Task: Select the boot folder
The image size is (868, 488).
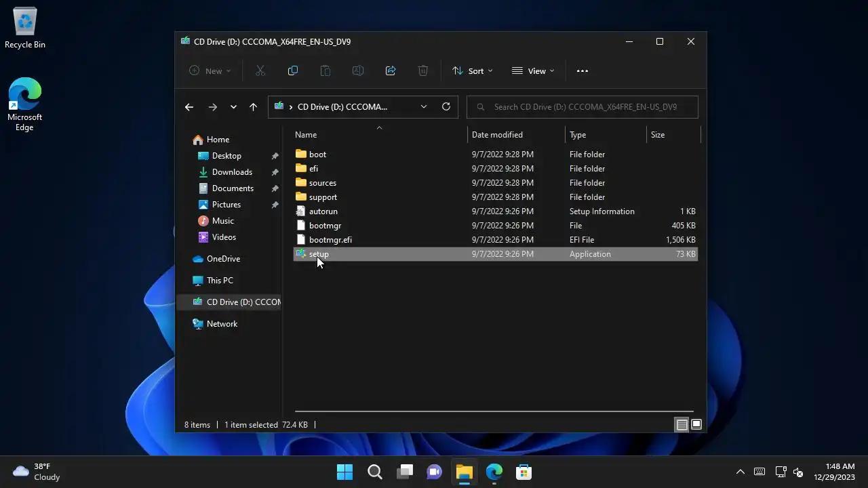Action: pos(495,155)
